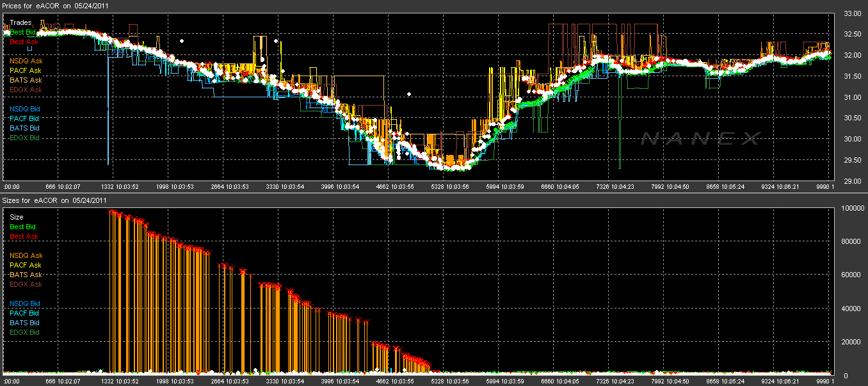Click "EDGX Ask" legend label in Sizes chart
The width and height of the screenshot is (868, 386).
pyautogui.click(x=26, y=284)
